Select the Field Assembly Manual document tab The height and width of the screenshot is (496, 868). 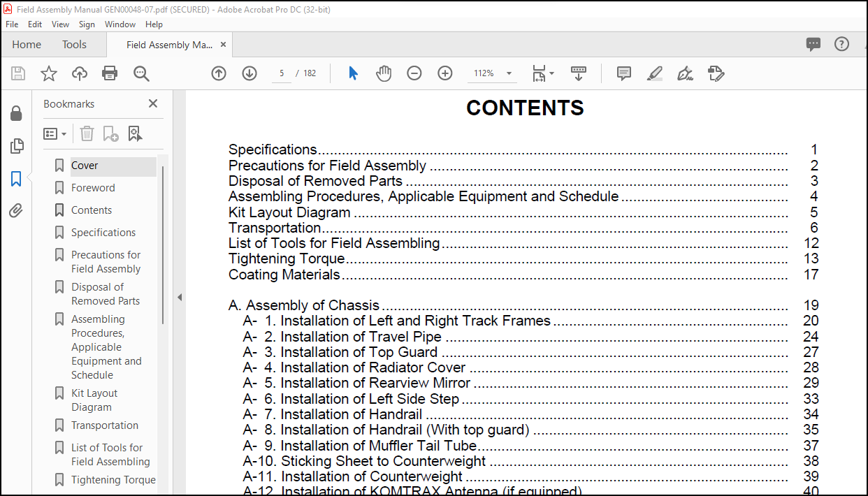(170, 44)
